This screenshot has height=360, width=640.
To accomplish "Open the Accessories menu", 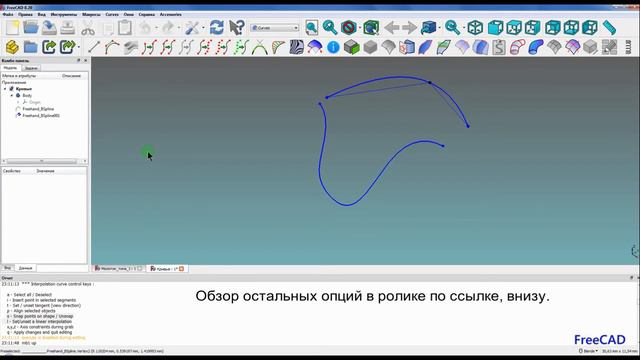I will pos(171,14).
